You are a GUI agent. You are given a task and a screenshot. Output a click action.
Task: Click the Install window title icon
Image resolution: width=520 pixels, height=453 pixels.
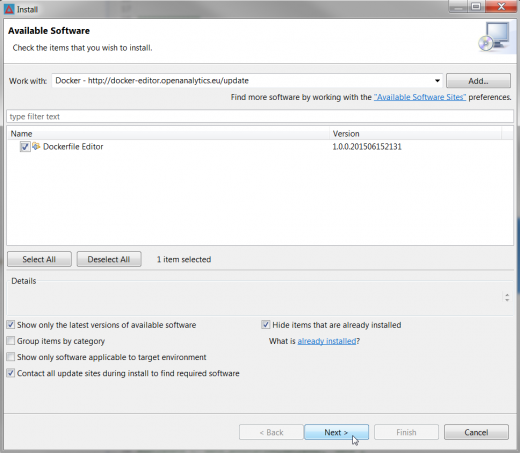9,9
